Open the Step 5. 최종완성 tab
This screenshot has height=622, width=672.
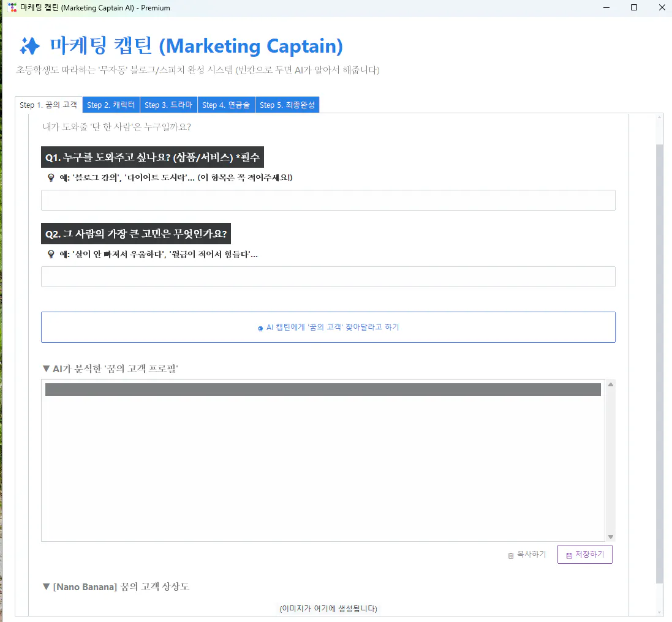tap(287, 104)
